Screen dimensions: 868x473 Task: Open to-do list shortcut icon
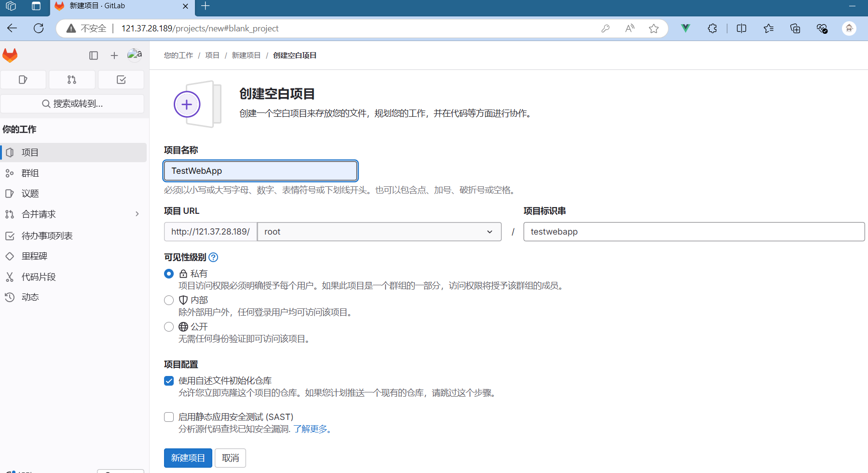click(x=121, y=80)
